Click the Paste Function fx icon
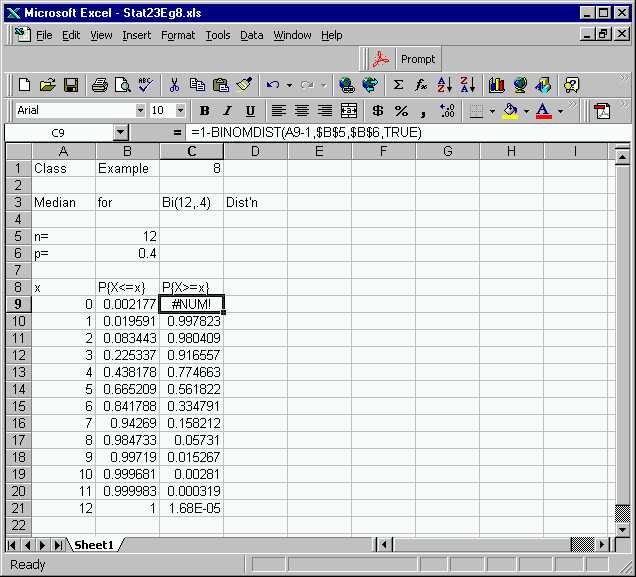Viewport: 636px width, 577px height. tap(421, 85)
